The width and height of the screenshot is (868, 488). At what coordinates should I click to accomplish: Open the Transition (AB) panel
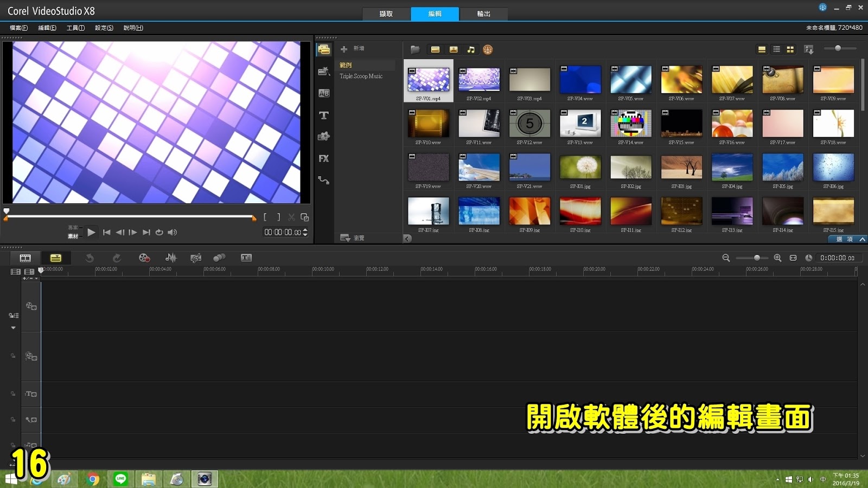[x=324, y=93]
